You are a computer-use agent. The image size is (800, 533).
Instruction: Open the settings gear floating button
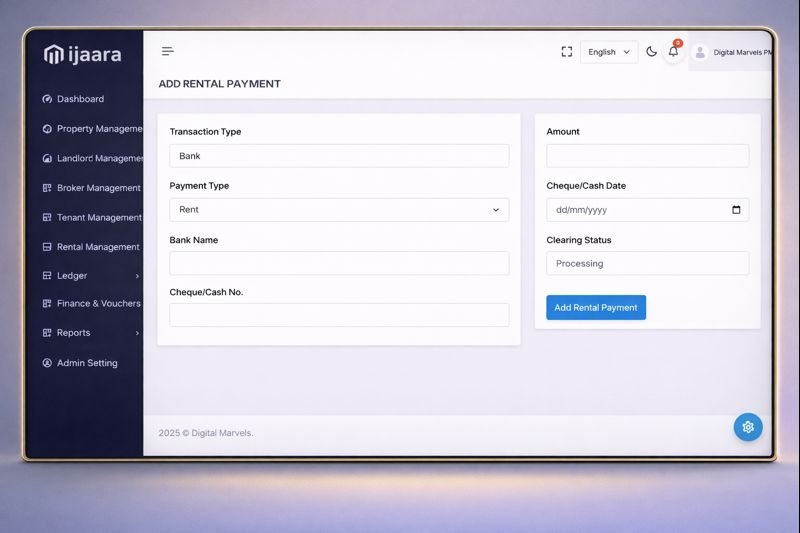748,427
